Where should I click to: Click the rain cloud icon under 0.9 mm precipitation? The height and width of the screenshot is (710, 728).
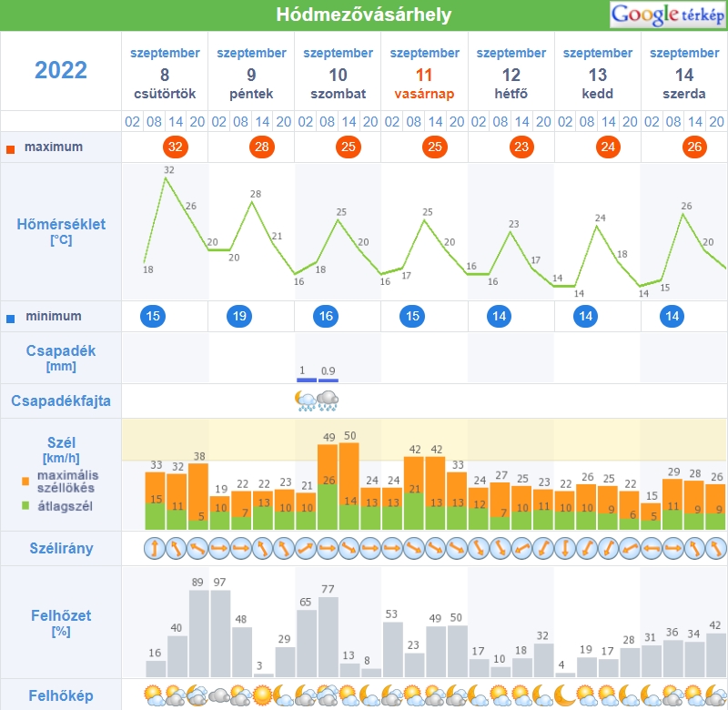[x=328, y=401]
